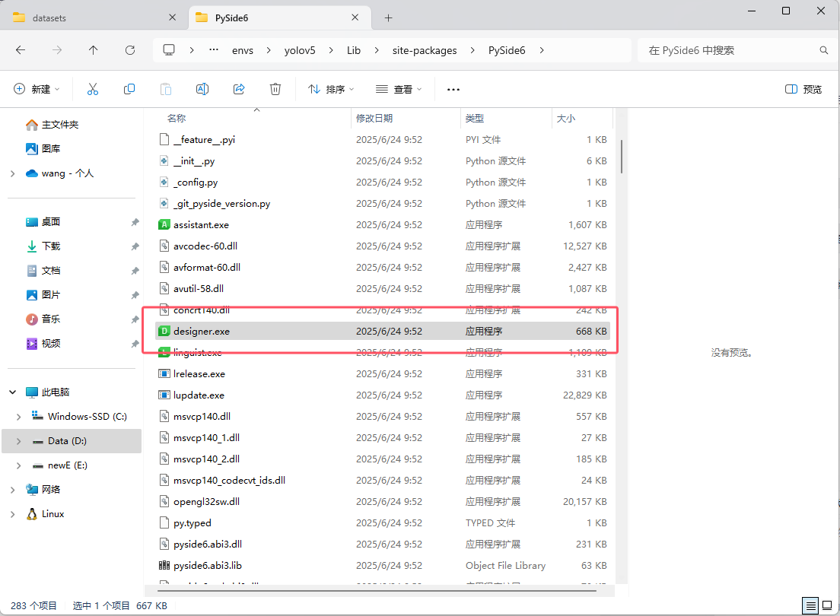
Task: Click the Rename icon in the toolbar
Action: [x=202, y=89]
